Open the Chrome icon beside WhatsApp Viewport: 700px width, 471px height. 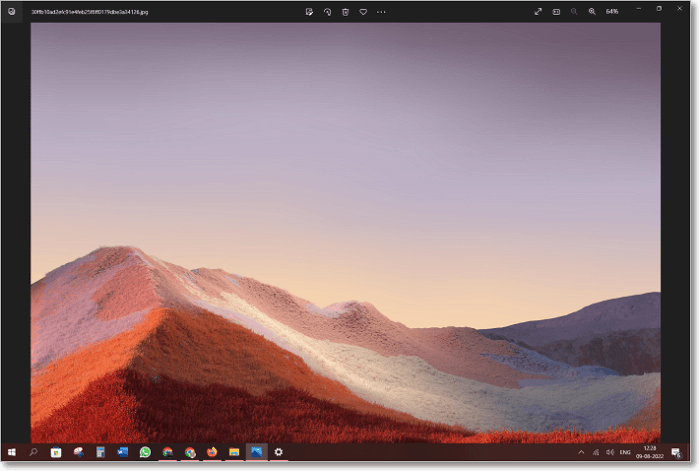click(167, 452)
